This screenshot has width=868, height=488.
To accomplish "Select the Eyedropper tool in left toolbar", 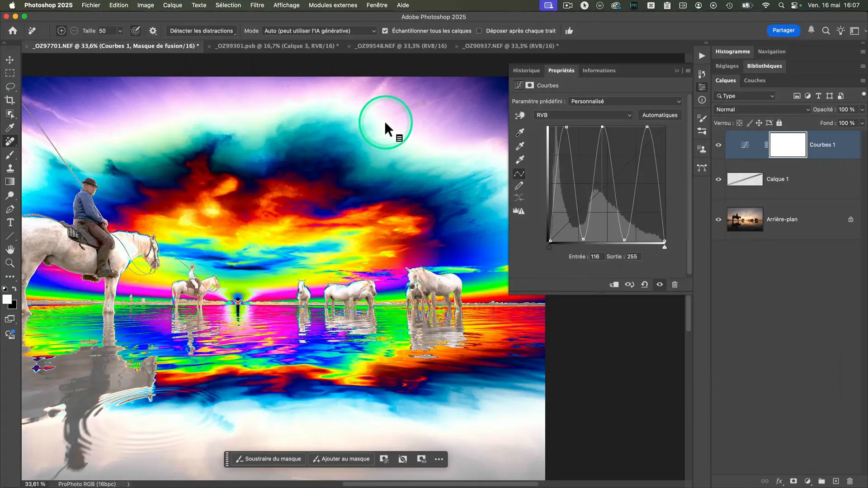I will [x=9, y=127].
